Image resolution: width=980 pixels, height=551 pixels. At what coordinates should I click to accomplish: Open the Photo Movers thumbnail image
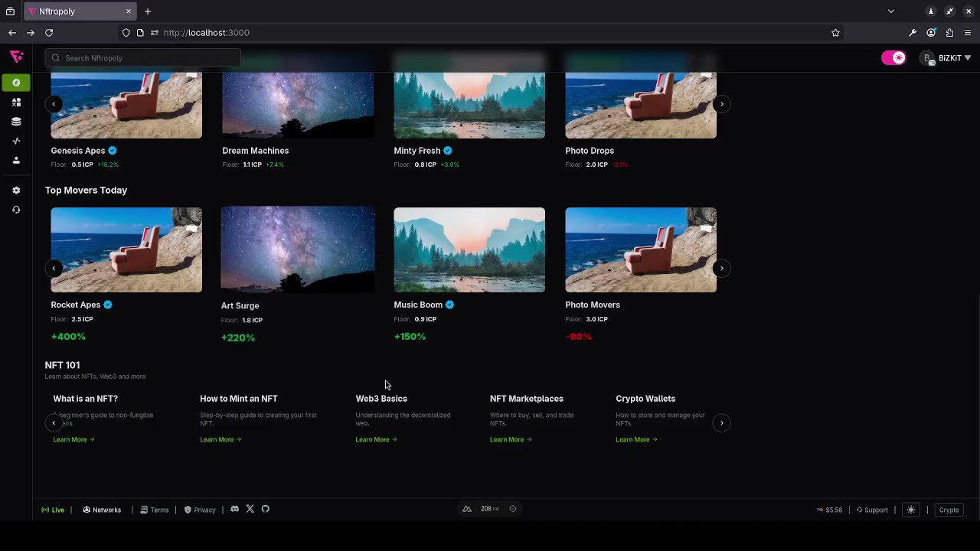point(641,250)
